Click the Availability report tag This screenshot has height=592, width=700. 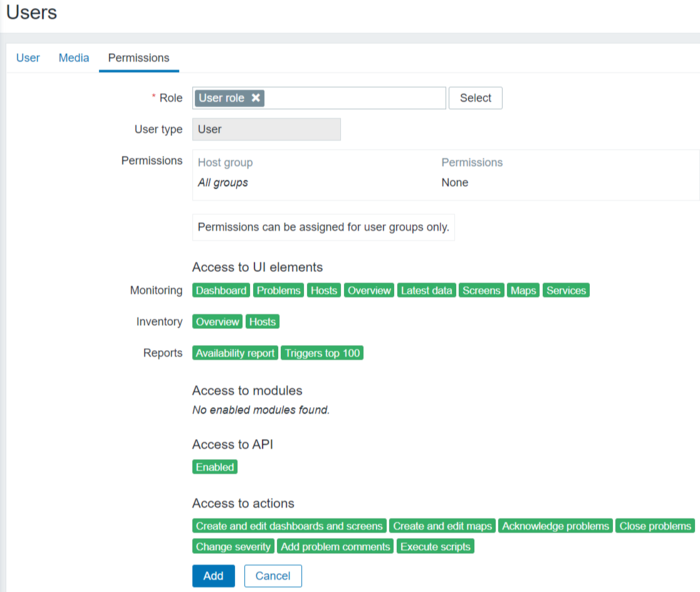click(x=235, y=353)
